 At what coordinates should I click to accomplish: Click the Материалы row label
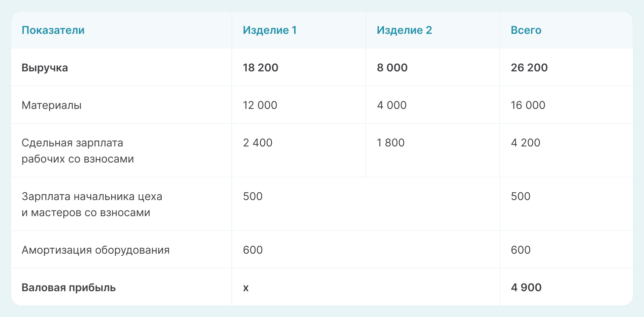(52, 105)
